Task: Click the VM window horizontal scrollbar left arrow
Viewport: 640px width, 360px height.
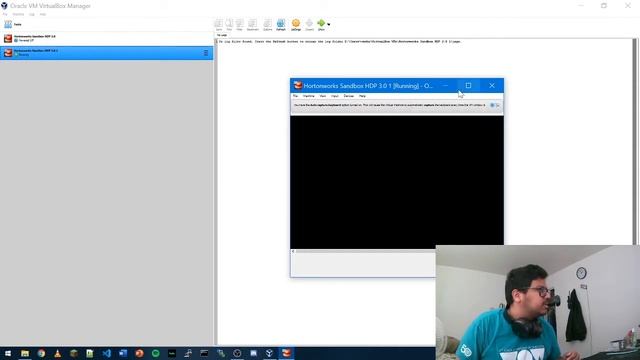Action: tap(293, 251)
